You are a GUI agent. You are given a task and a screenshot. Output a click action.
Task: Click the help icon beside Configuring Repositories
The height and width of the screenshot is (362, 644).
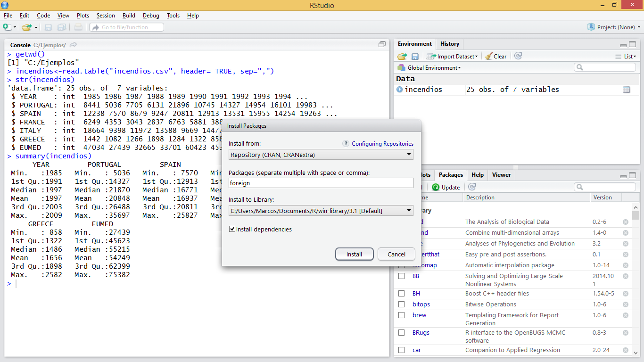point(346,144)
